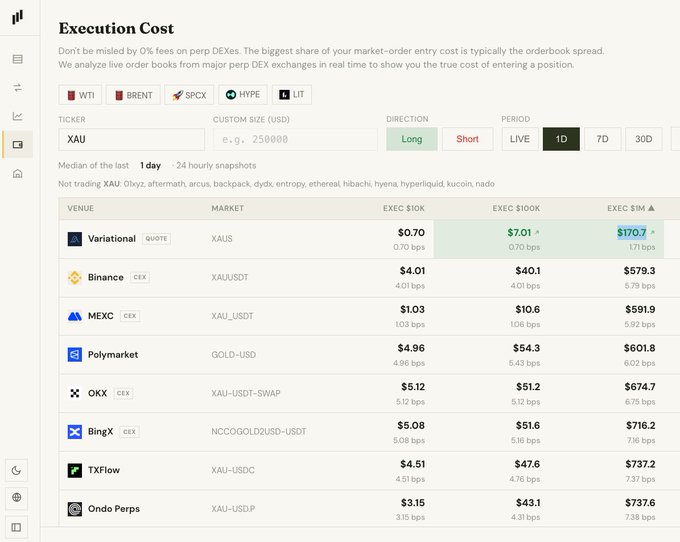Click the TXFlow venue logo
The image size is (680, 542).
[75, 470]
